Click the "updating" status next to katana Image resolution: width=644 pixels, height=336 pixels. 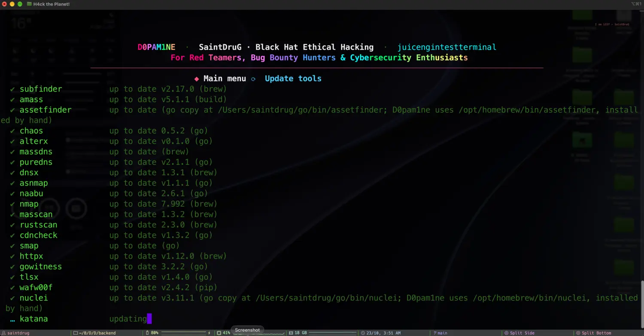pyautogui.click(x=128, y=319)
